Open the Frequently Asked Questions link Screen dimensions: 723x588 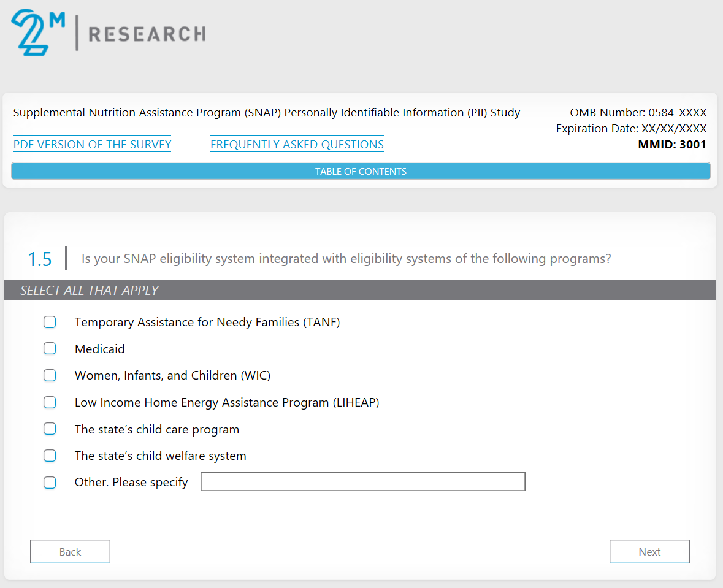[x=297, y=145]
